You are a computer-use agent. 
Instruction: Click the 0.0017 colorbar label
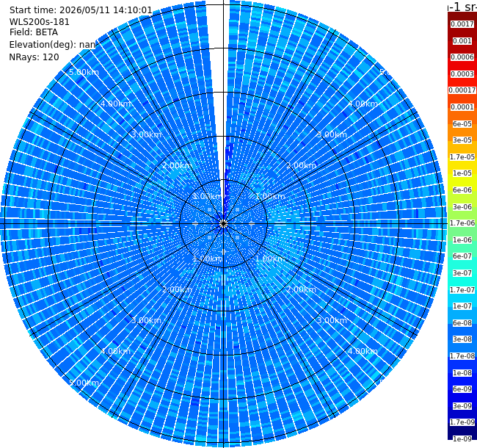[x=462, y=24]
